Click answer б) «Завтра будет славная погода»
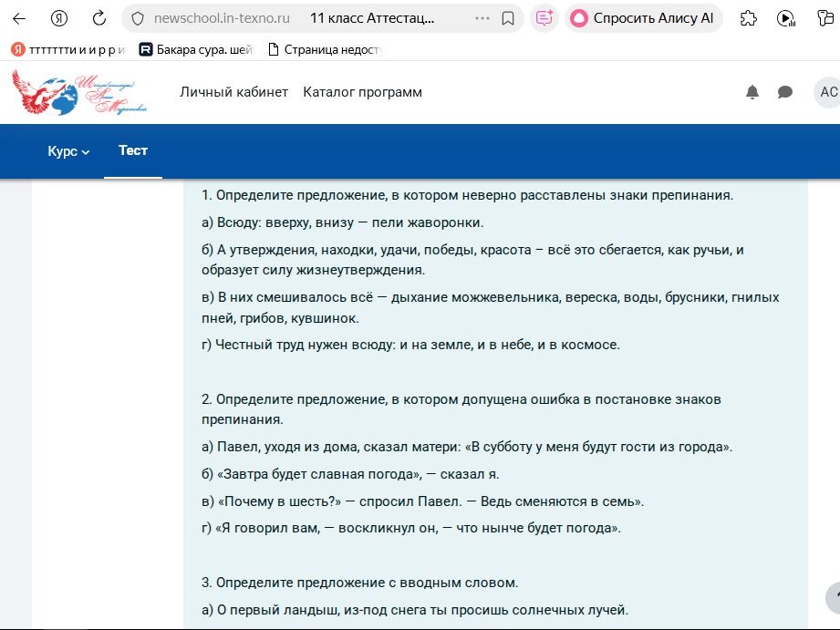The height and width of the screenshot is (630, 840). (350, 474)
